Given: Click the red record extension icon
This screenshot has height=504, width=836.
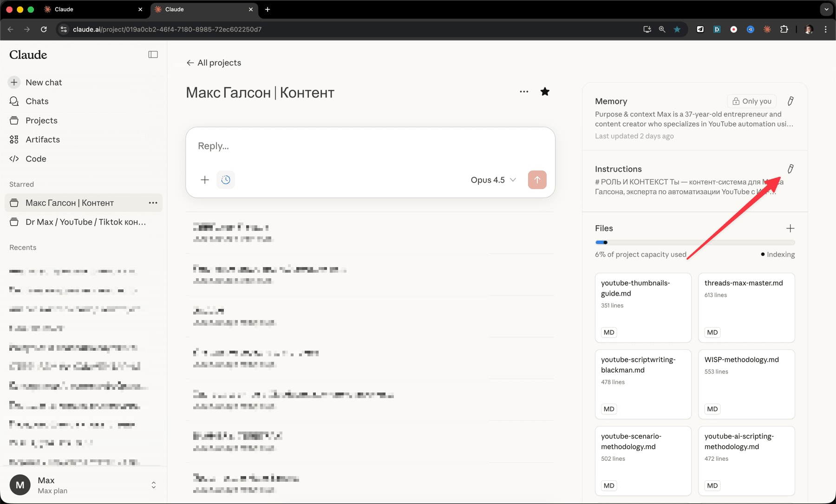Looking at the screenshot, I should coord(734,29).
